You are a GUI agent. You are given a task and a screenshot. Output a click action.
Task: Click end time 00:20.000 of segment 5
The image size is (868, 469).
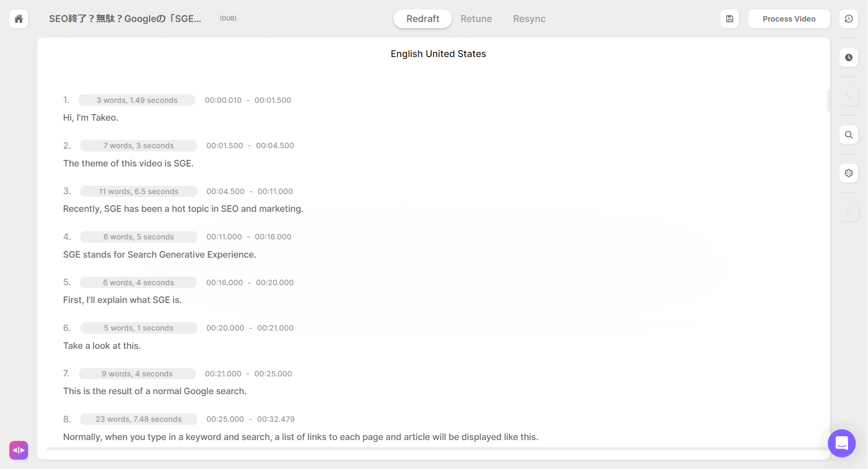point(275,282)
